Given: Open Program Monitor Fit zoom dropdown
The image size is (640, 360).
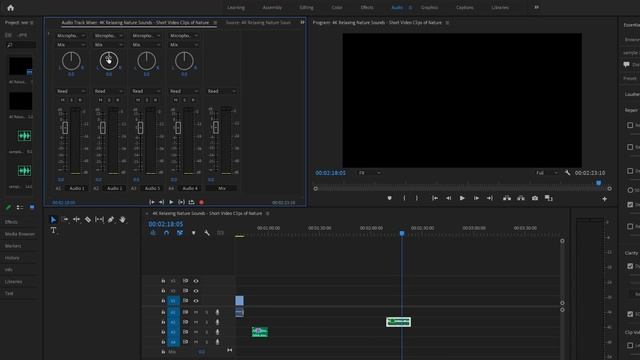Looking at the screenshot, I should (x=369, y=173).
